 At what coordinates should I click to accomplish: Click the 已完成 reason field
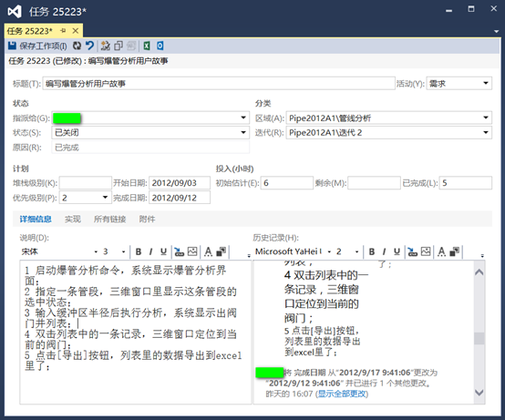point(150,148)
